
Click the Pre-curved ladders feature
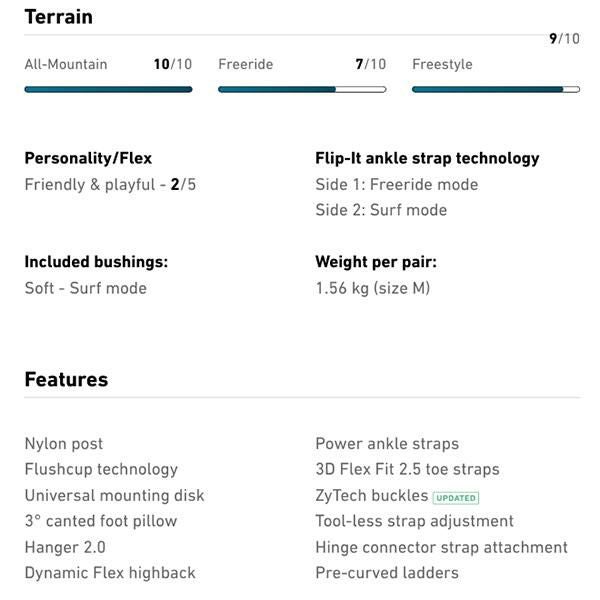click(387, 573)
